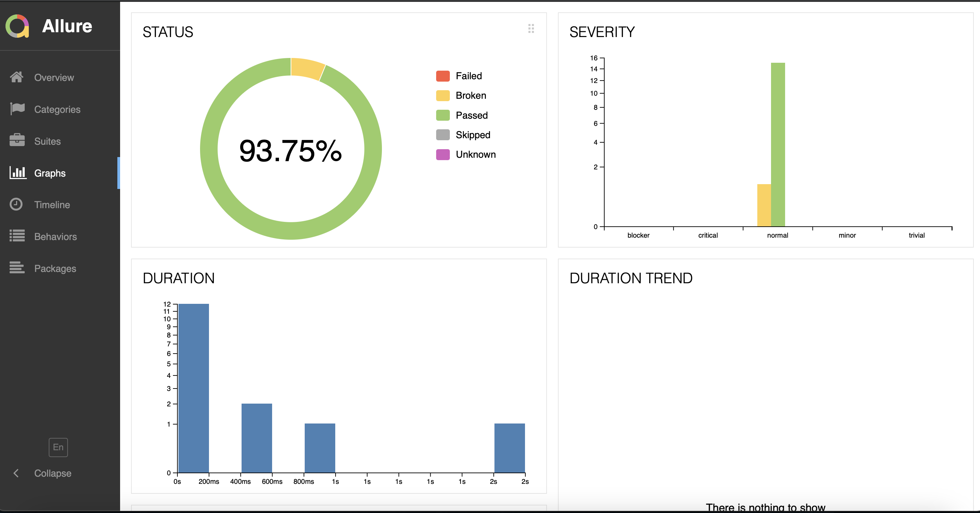Click the Behaviors list icon

tap(17, 236)
